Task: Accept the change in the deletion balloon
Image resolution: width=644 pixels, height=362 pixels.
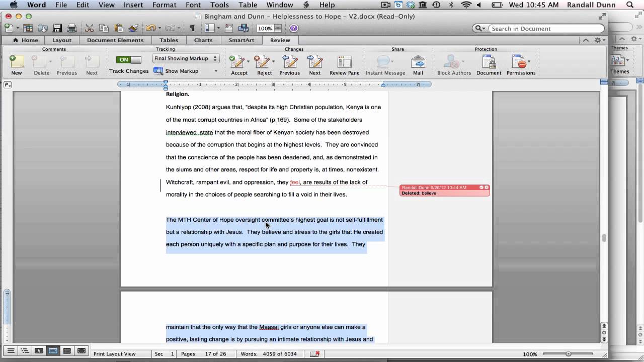Action: [x=481, y=188]
